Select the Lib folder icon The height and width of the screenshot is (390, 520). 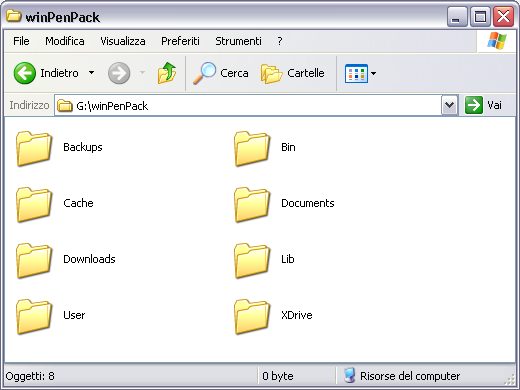[252, 260]
